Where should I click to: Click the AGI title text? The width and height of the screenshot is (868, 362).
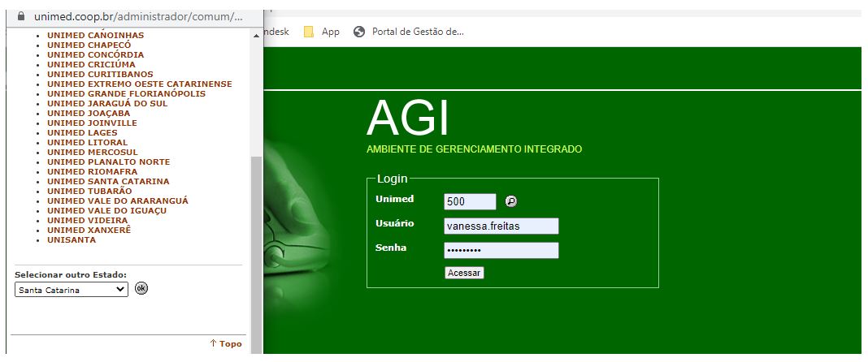tap(407, 119)
